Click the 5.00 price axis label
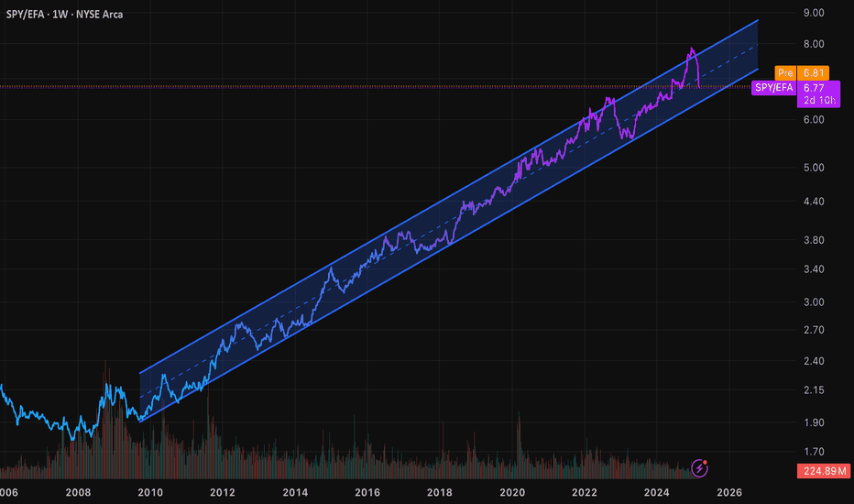Image resolution: width=854 pixels, height=504 pixels. 814,168
